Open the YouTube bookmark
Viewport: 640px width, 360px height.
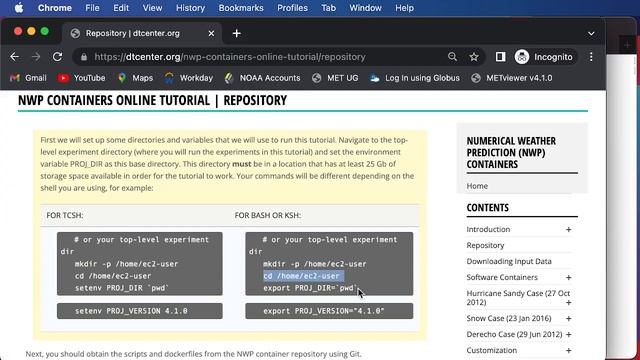[81, 78]
